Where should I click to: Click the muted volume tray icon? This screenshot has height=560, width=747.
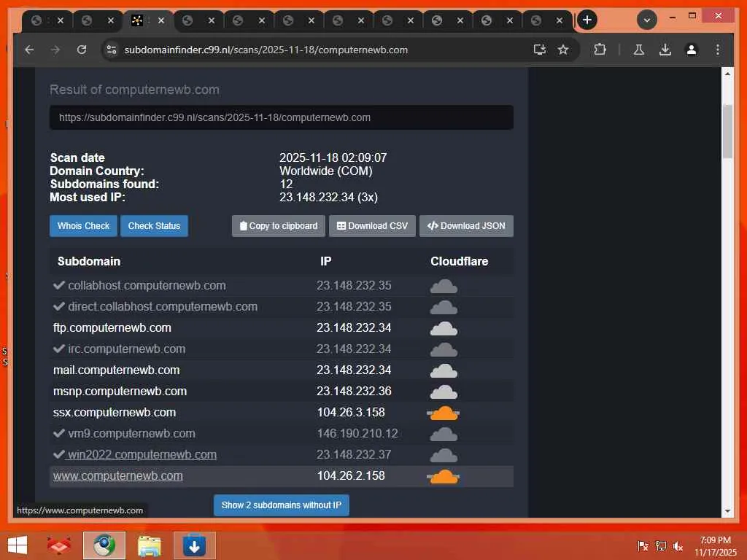[x=678, y=546]
